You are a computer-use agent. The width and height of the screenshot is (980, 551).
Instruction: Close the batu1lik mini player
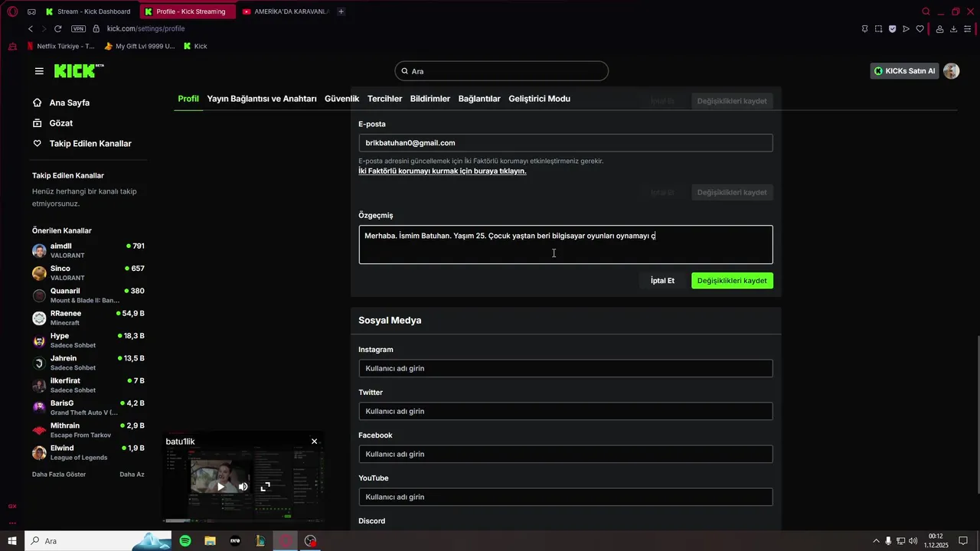314,442
